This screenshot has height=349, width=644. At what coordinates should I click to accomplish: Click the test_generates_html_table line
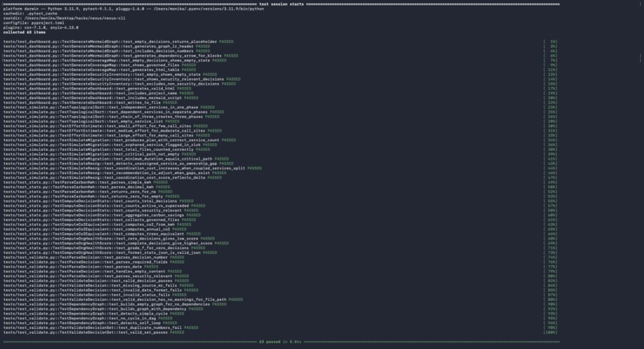99,69
